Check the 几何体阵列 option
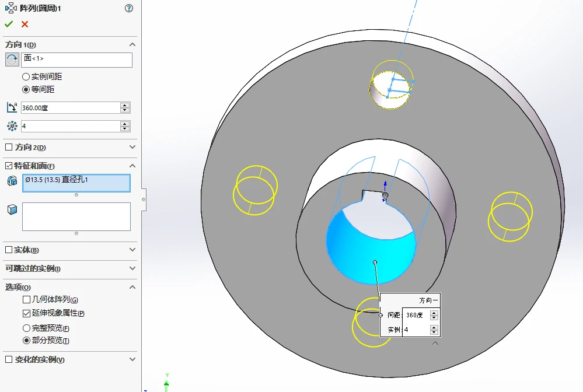 tap(26, 299)
